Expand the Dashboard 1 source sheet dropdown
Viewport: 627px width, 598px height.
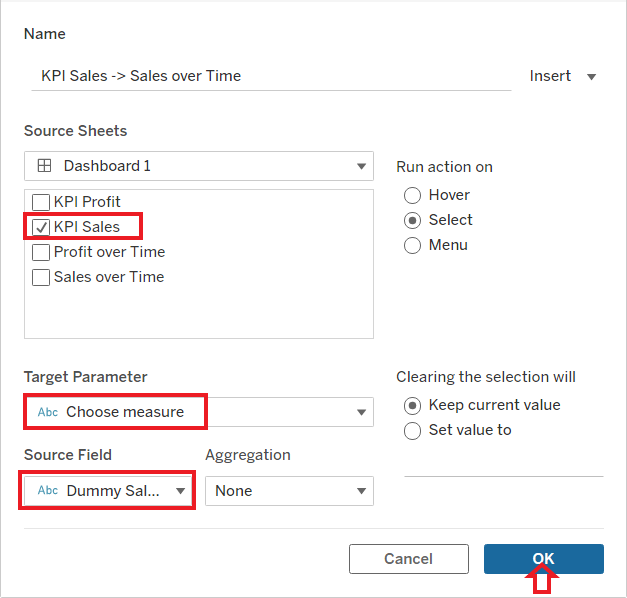(199, 166)
